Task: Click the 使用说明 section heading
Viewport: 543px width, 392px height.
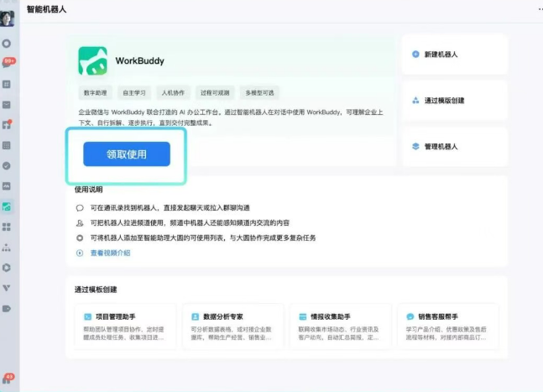Action: click(89, 190)
